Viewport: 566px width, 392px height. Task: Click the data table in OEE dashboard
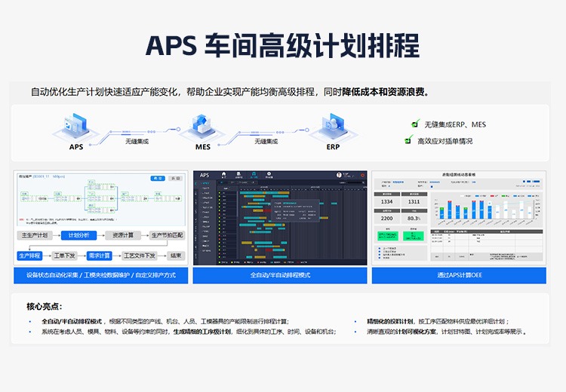pyautogui.click(x=487, y=245)
